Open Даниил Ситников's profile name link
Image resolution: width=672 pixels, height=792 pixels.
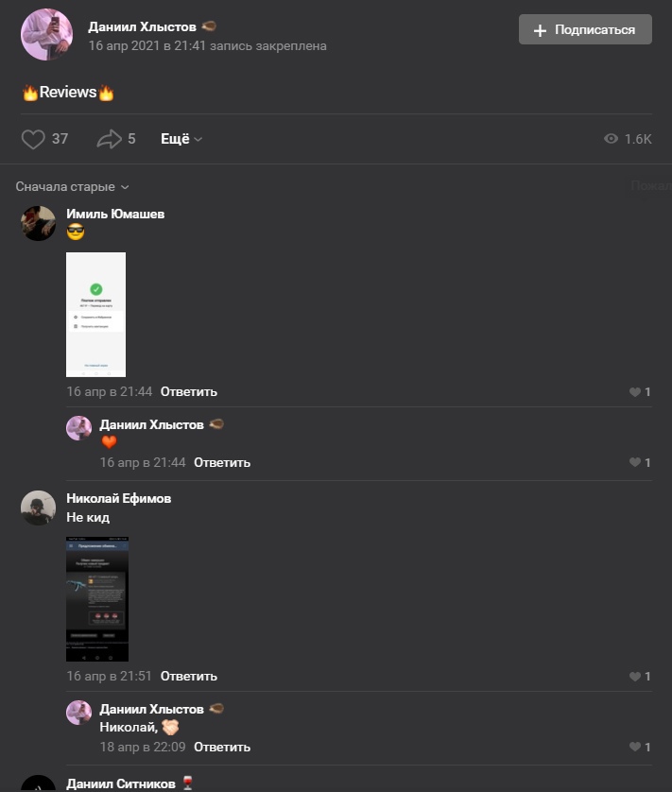[121, 783]
